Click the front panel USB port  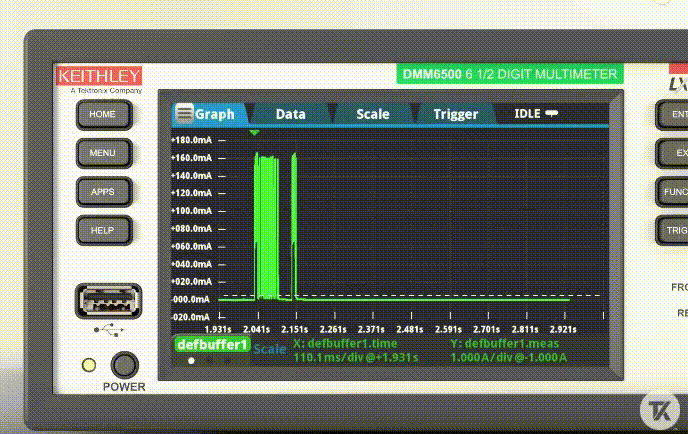point(108,301)
